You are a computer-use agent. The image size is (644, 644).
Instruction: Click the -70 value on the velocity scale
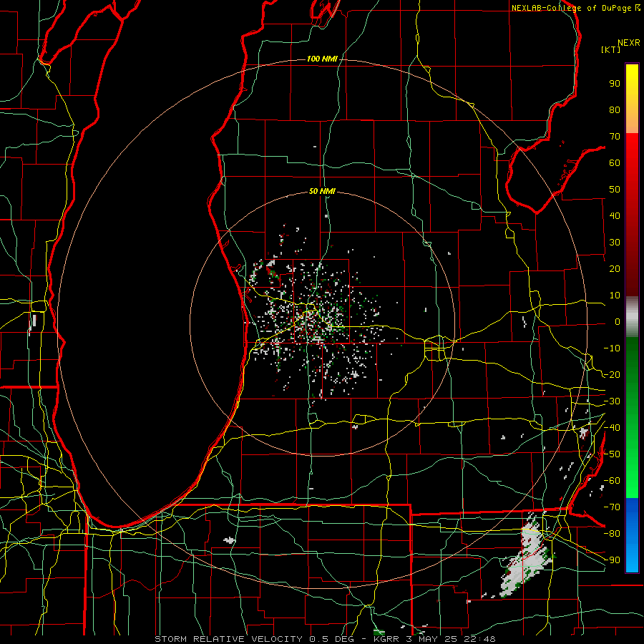(612, 507)
